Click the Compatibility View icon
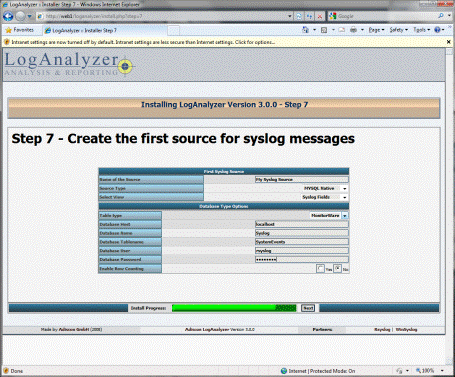This screenshot has height=377, width=455. click(309, 16)
